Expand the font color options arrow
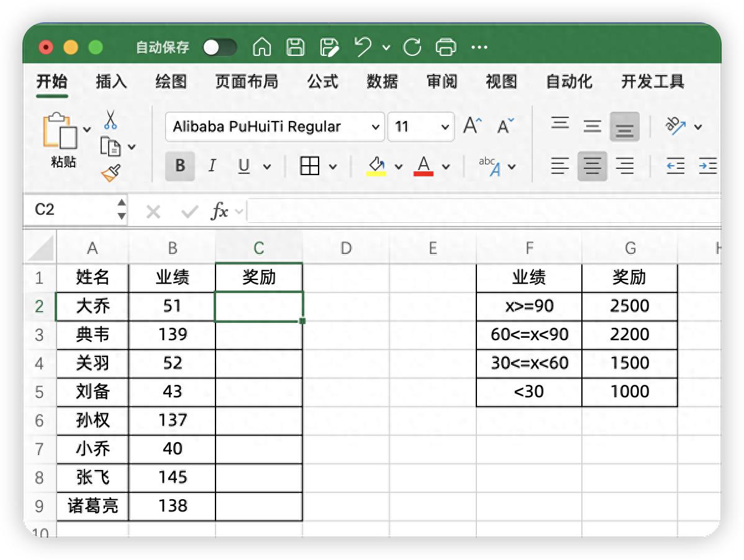 click(445, 166)
